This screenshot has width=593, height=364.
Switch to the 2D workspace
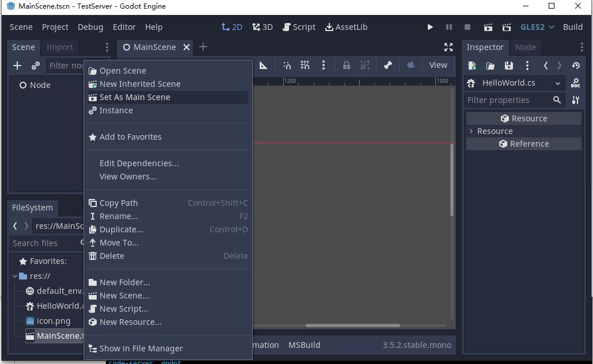(x=232, y=27)
